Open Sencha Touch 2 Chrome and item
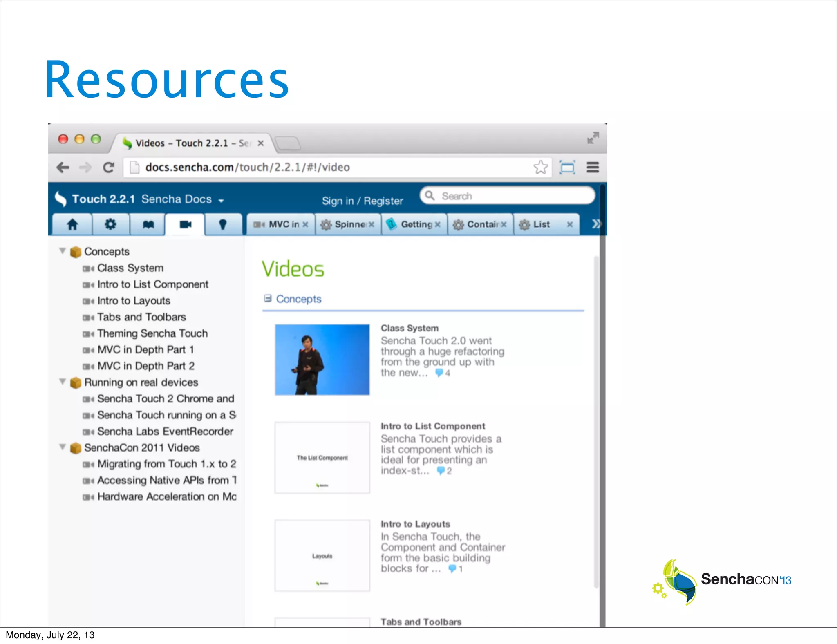This screenshot has height=644, width=837. pyautogui.click(x=166, y=399)
